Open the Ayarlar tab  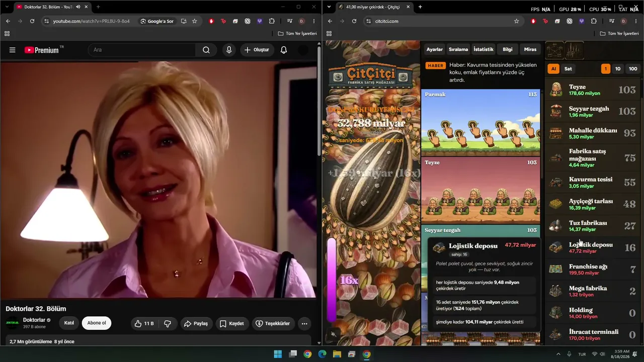[435, 49]
